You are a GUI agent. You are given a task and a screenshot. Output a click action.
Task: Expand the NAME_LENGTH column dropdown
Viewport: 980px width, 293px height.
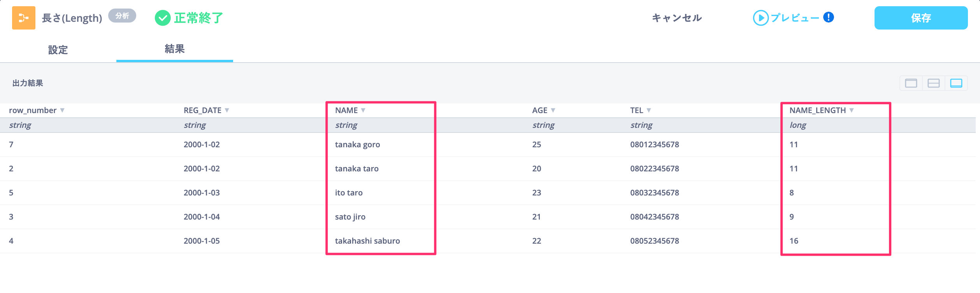[x=852, y=110]
